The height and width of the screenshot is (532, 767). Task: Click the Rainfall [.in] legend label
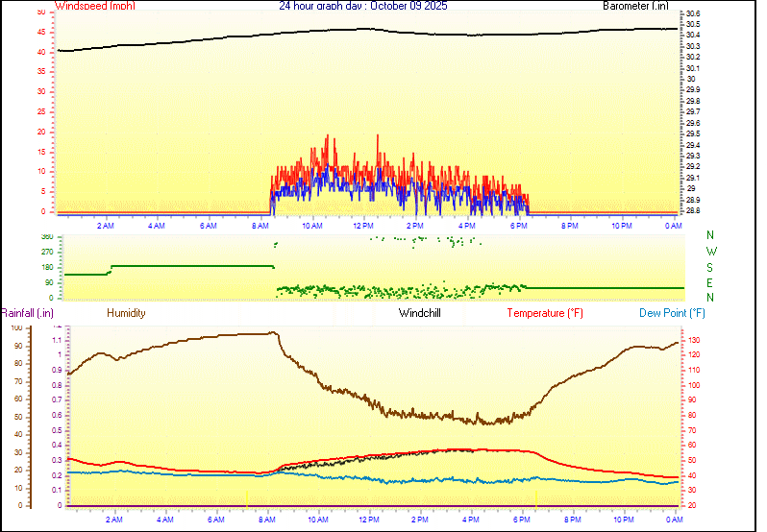click(27, 313)
